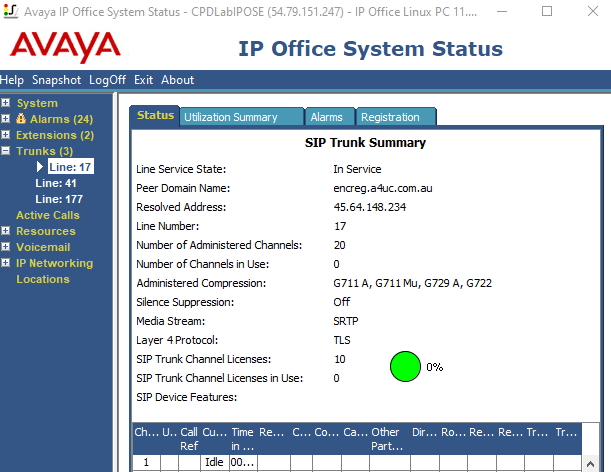Image resolution: width=611 pixels, height=472 pixels.
Task: Click the green license usage indicator circle
Action: pos(405,366)
